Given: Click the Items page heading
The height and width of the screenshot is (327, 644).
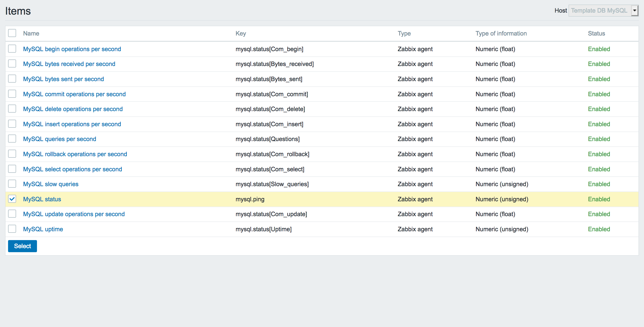Looking at the screenshot, I should click(x=18, y=11).
